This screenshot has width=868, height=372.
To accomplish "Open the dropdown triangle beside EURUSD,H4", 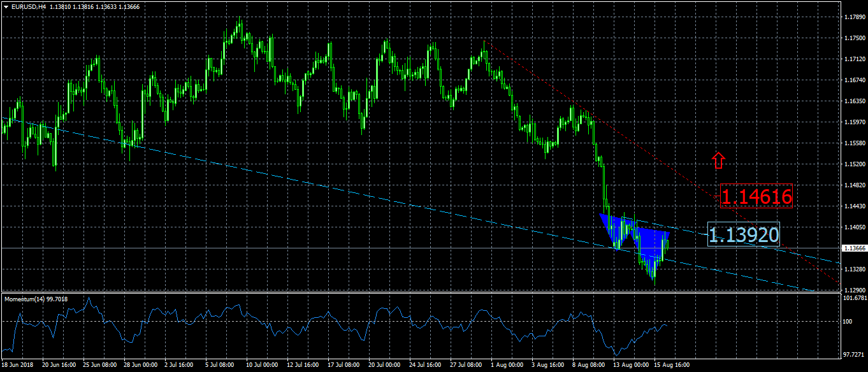I will (x=6, y=6).
